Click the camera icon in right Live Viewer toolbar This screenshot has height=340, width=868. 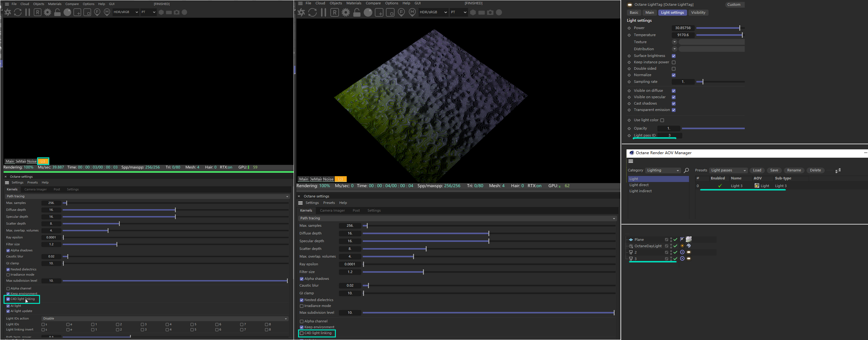coord(490,12)
